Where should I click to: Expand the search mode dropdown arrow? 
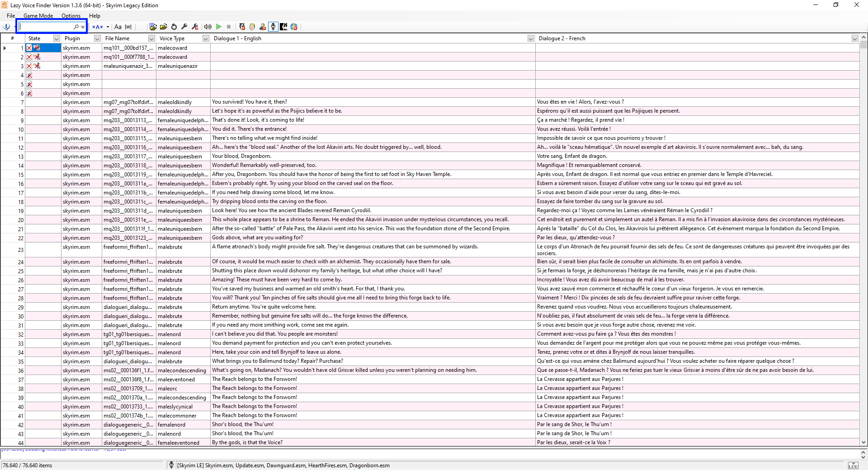coord(108,27)
